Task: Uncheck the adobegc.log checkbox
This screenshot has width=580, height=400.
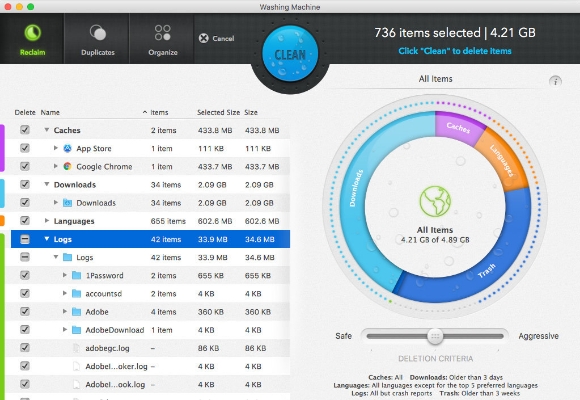Action: click(x=25, y=347)
